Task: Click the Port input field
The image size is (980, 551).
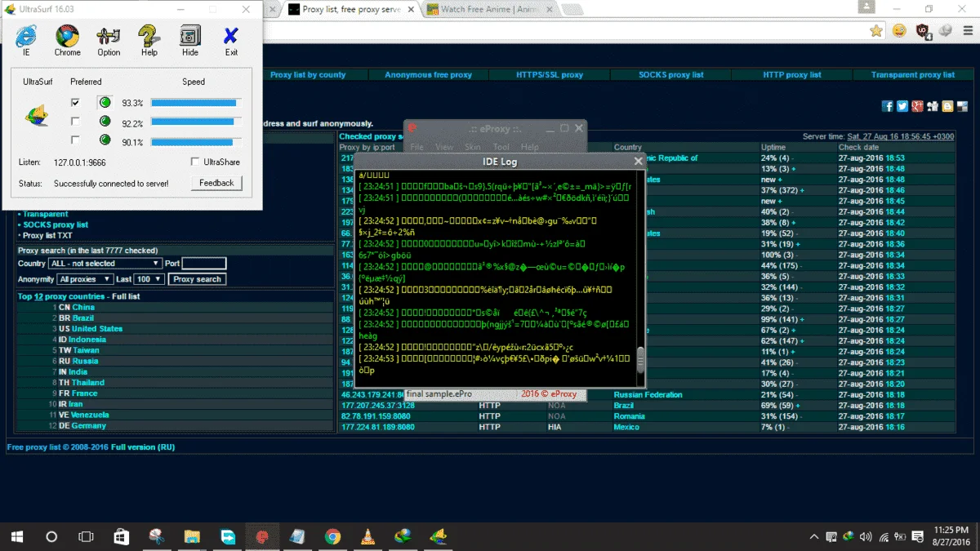Action: pos(203,264)
